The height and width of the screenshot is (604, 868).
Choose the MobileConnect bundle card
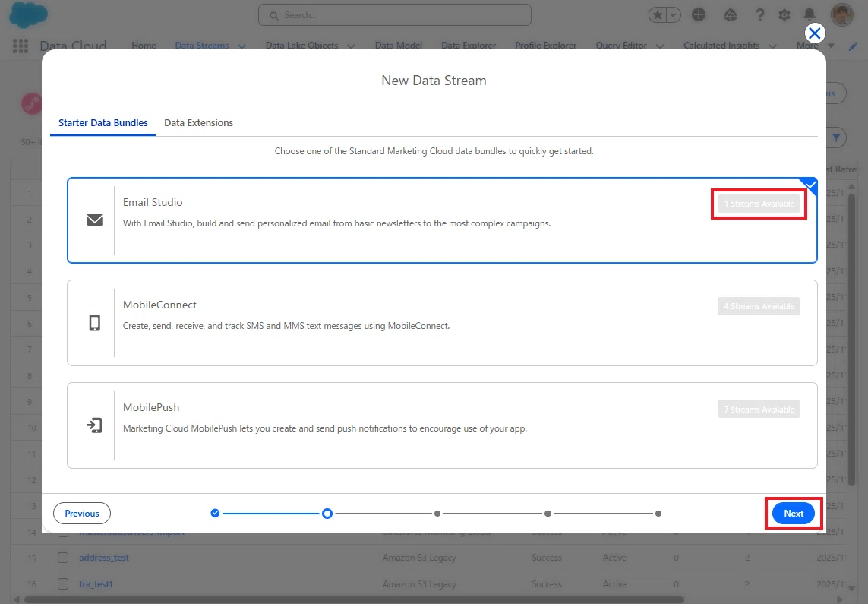click(442, 323)
